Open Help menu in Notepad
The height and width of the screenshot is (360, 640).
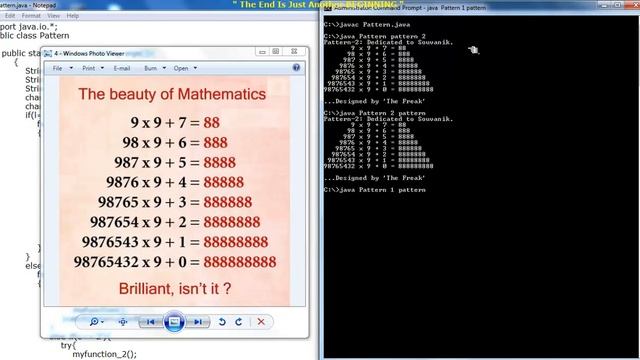[x=73, y=16]
